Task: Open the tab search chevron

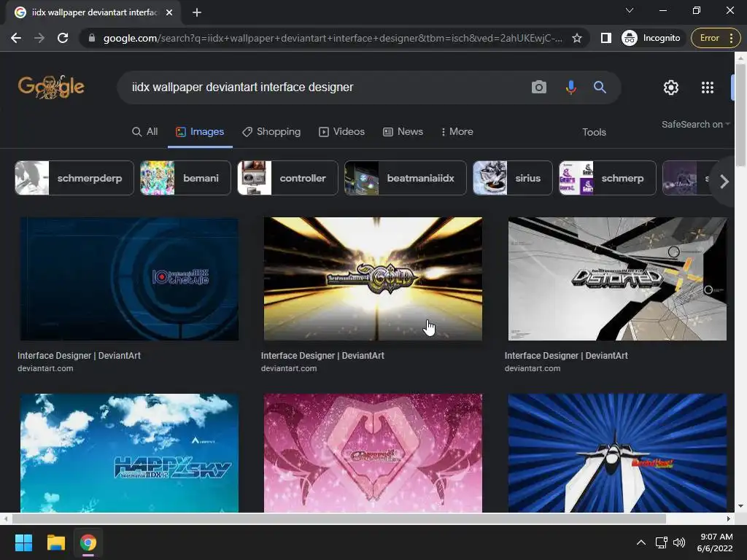Action: (x=630, y=10)
